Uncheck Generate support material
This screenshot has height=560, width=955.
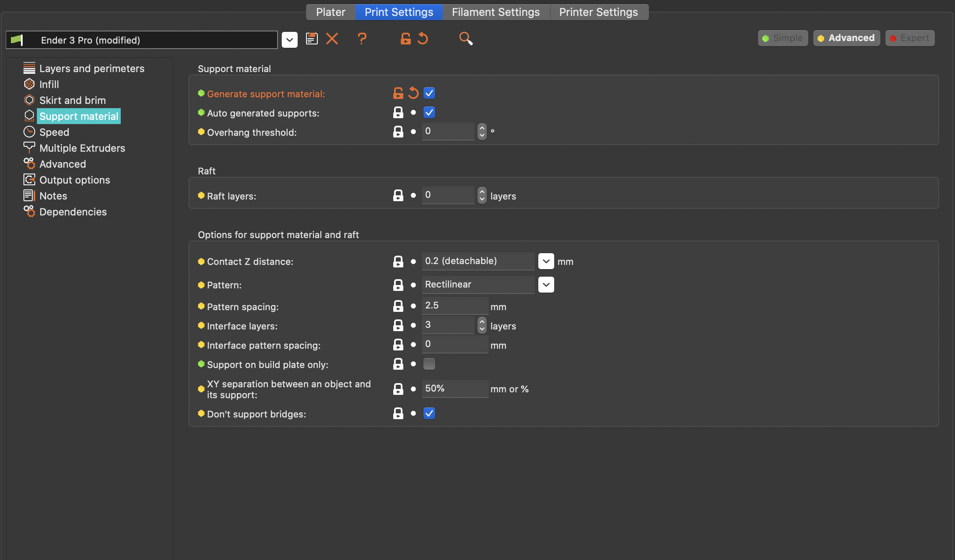[429, 93]
